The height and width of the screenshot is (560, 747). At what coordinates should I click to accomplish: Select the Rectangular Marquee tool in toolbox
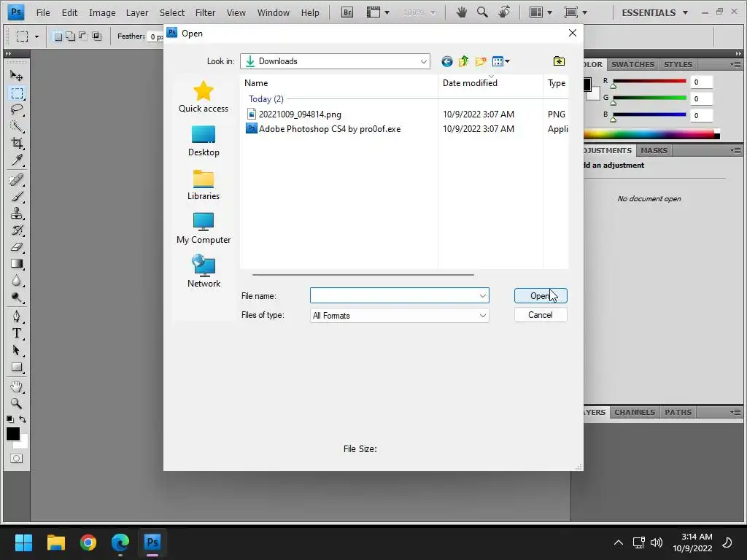[17, 93]
